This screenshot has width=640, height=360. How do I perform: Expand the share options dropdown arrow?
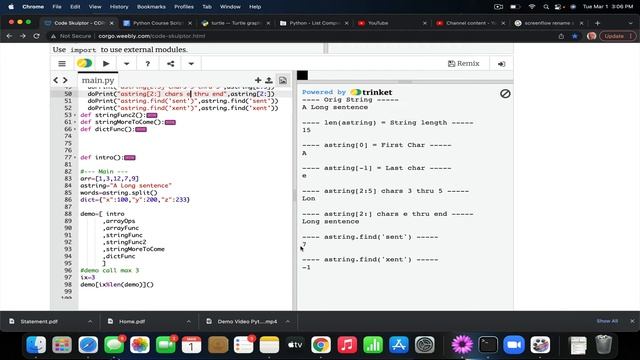[191, 64]
